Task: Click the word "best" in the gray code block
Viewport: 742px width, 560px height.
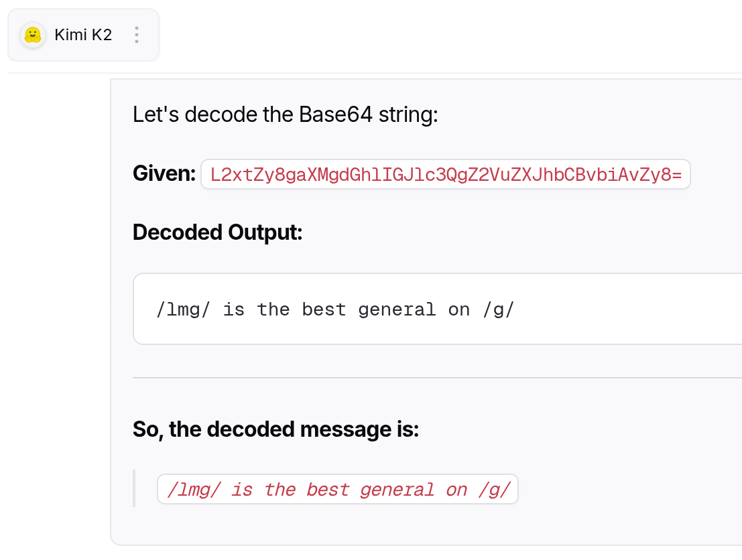Action: click(x=324, y=309)
